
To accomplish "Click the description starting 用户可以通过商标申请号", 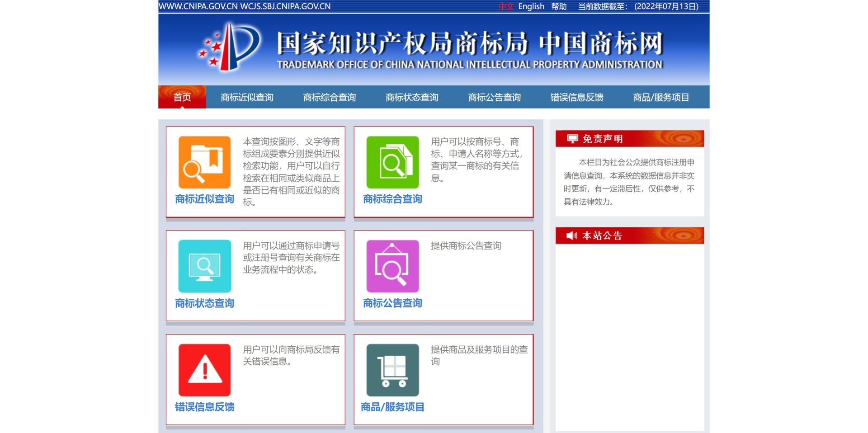I will point(291,258).
